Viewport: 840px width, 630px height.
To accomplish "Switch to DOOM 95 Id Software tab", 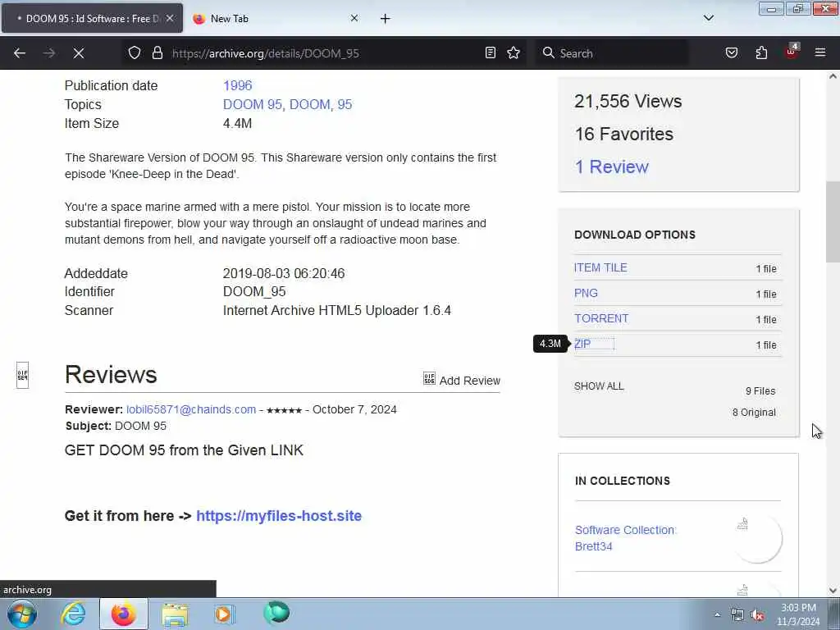I will pos(92,18).
